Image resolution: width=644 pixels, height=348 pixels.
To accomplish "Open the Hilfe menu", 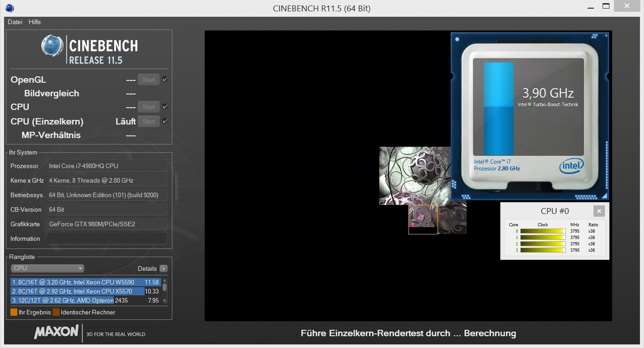I will (x=35, y=22).
